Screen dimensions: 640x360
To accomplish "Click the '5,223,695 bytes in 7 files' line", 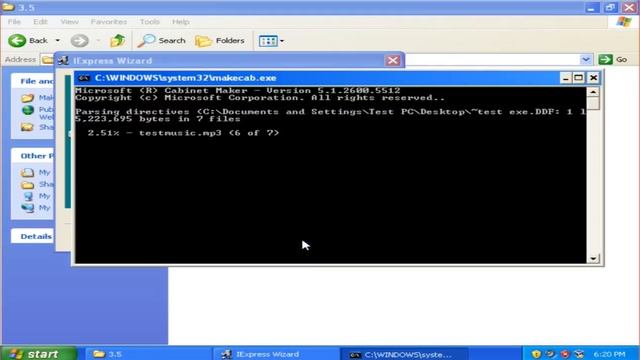I will [x=158, y=119].
